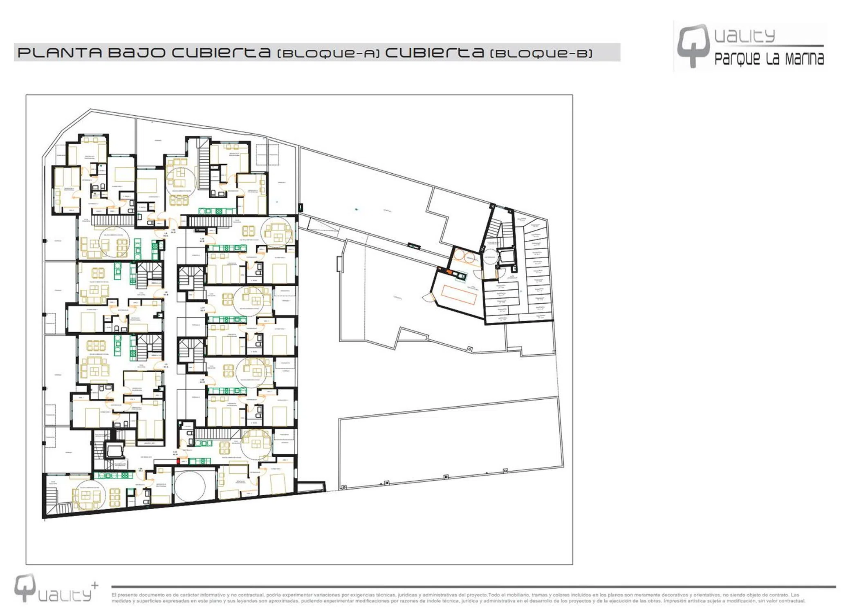The image size is (868, 613).
Task: Click the gray horizontal footer divider line
Action: tap(473, 587)
